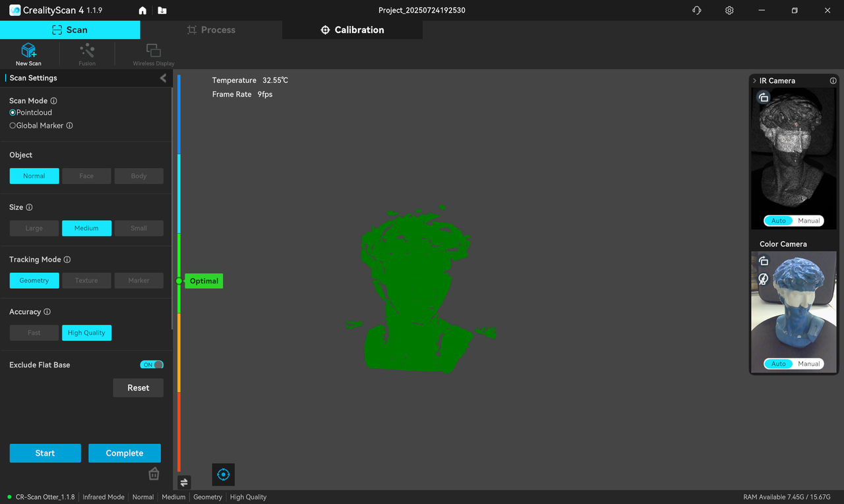Toggle the Exclude Flat Base switch
Screen dimensions: 844x504
152,365
